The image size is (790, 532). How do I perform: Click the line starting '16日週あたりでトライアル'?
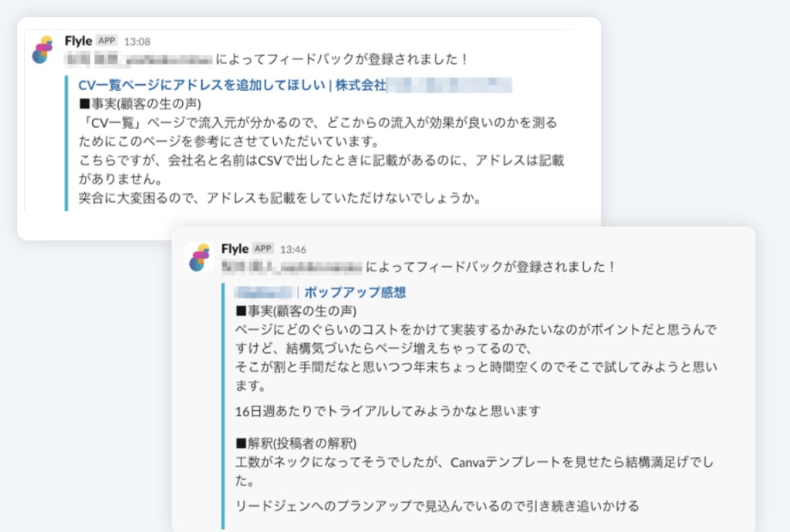click(x=388, y=412)
